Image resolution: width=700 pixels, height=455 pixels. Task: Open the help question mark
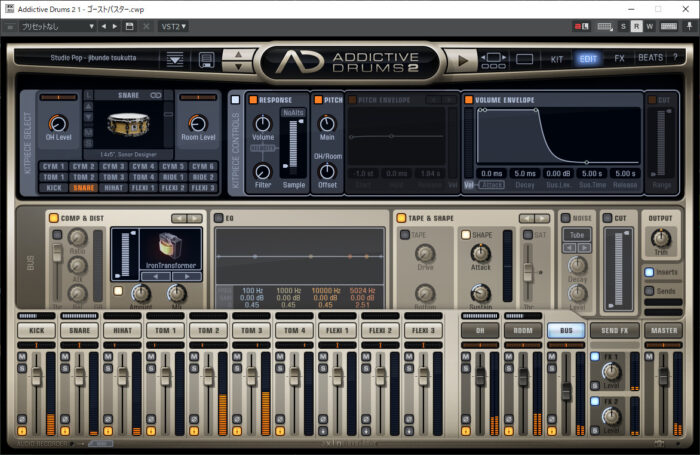pos(675,58)
